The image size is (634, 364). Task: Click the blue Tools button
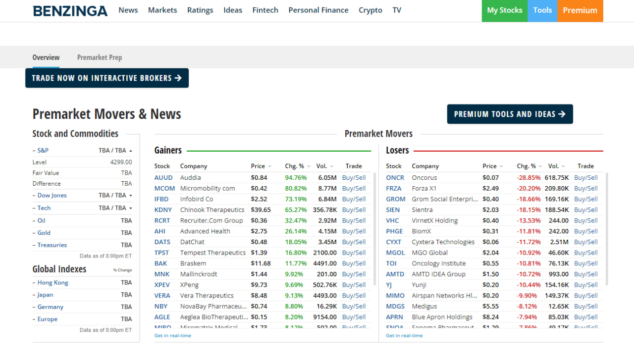[542, 10]
